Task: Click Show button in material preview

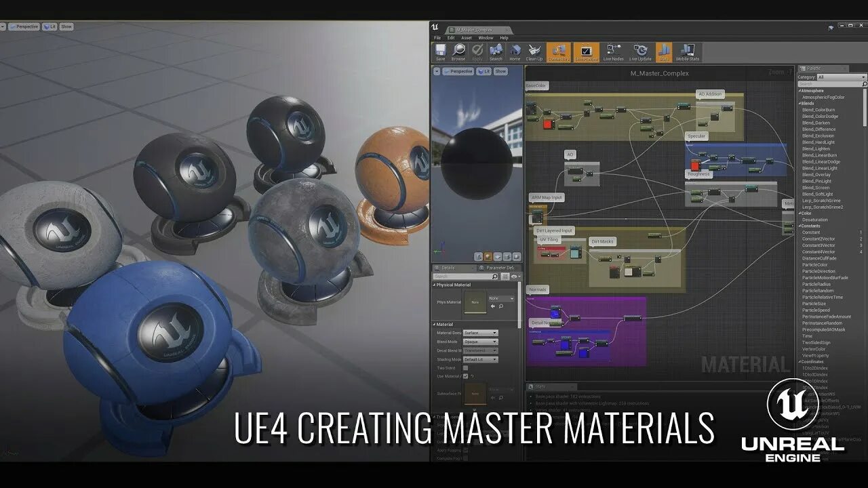Action: coord(500,71)
